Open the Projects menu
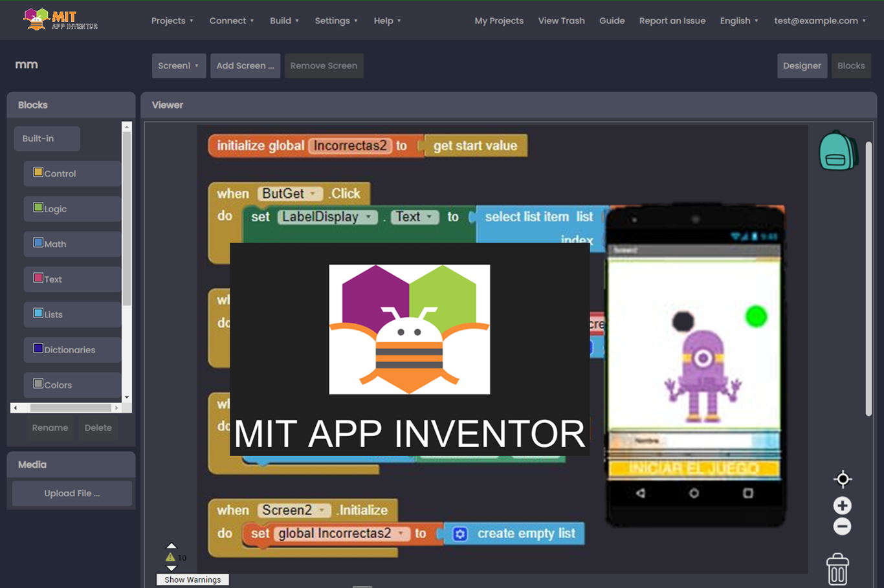This screenshot has height=588, width=884. coord(172,21)
